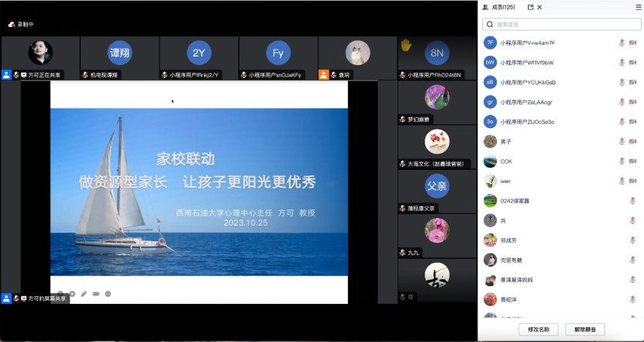Click the mic icon for member 郑成芳

click(622, 240)
